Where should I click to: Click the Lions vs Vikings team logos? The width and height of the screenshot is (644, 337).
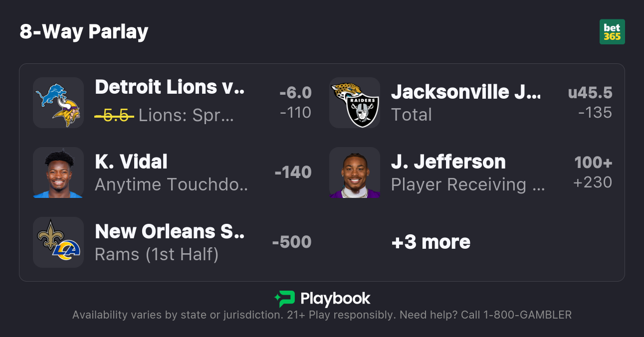click(58, 103)
